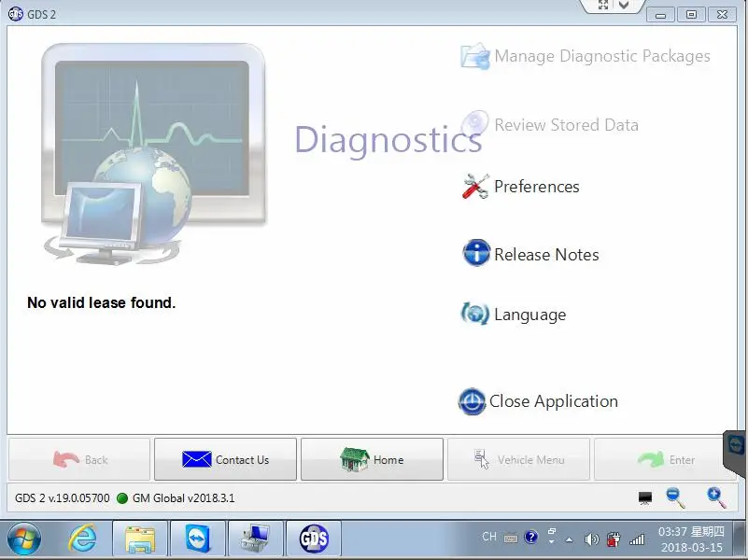Click the Release Notes info icon
The image size is (748, 560).
(x=476, y=253)
